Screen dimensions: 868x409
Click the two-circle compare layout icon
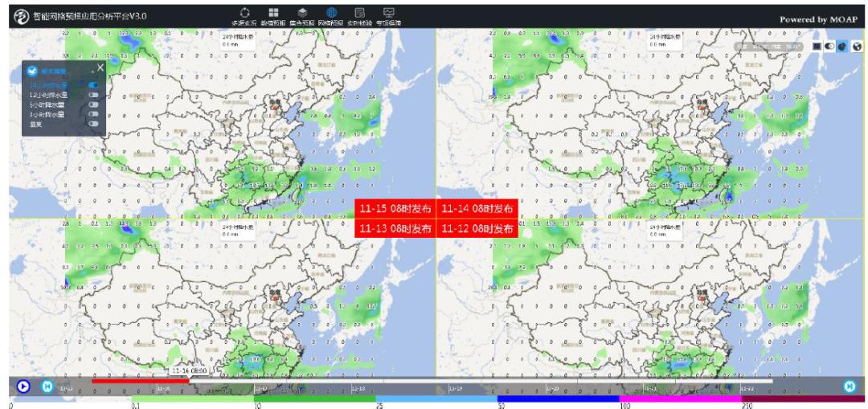point(829,47)
